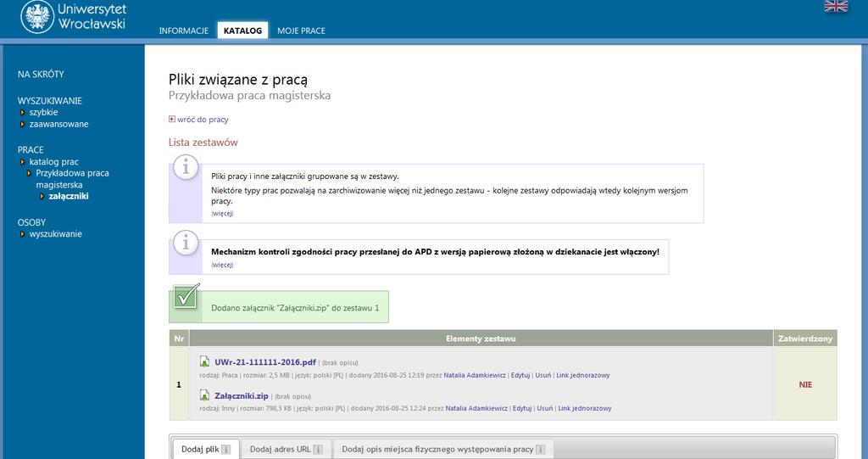Open the Załączniki.zip file link

(242, 396)
